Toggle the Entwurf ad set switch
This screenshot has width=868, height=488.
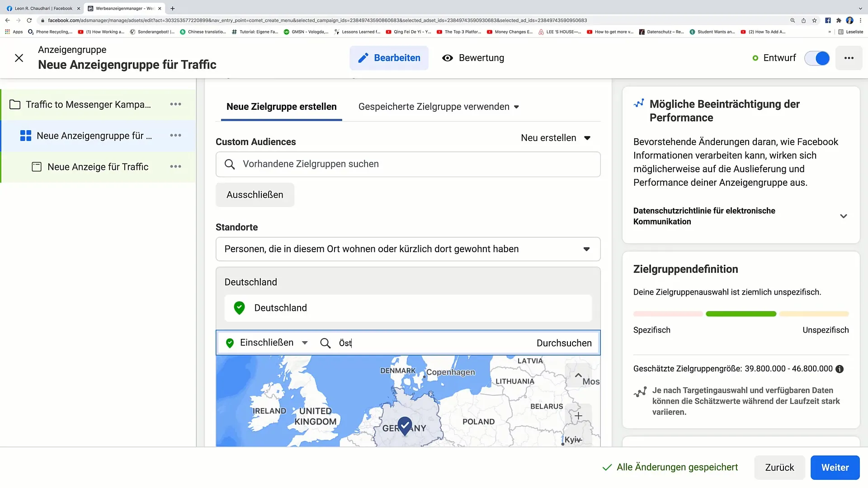coord(817,58)
